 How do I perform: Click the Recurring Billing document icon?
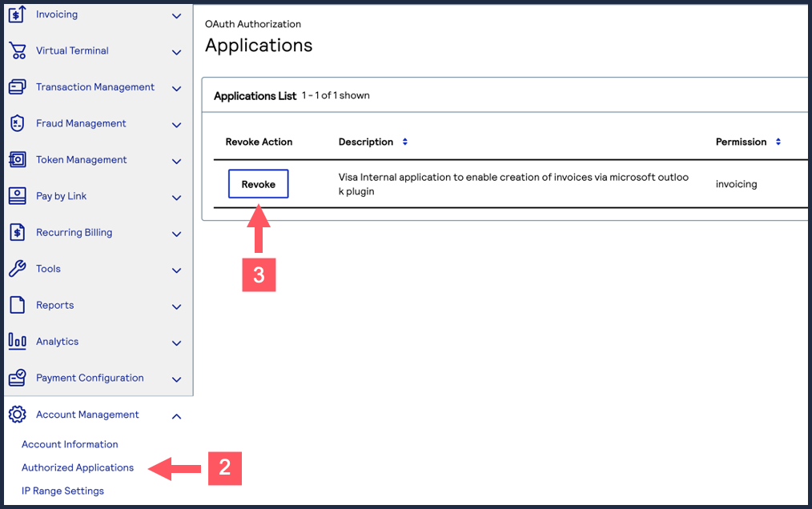[x=17, y=233]
